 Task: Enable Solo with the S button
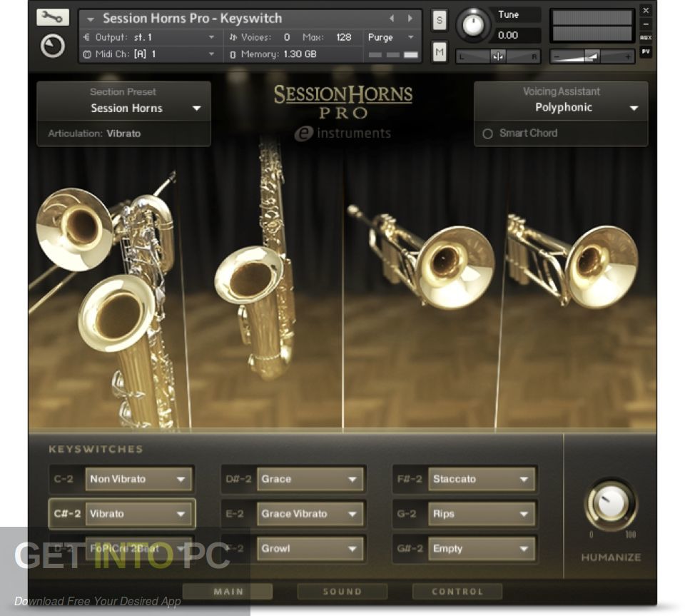(x=439, y=21)
